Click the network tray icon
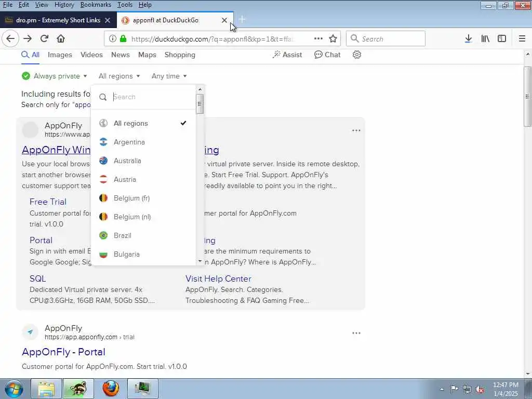Screen dimensions: 532x399 click(x=467, y=390)
